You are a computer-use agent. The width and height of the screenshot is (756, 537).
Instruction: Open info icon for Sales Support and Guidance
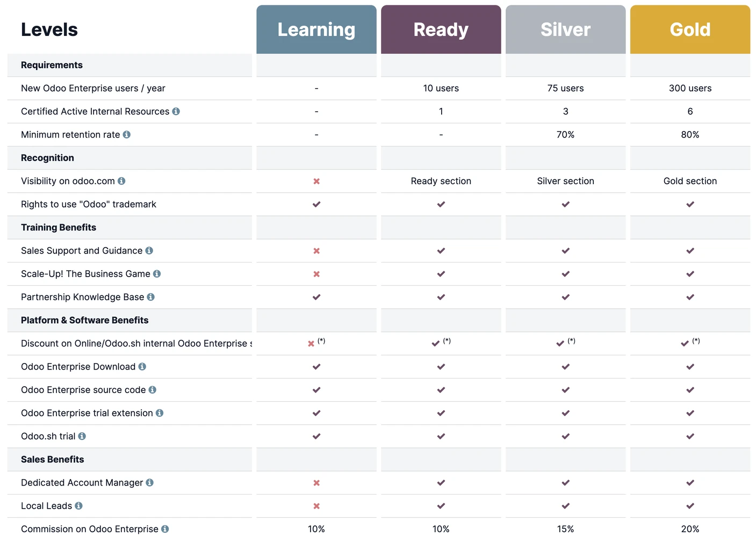149,250
